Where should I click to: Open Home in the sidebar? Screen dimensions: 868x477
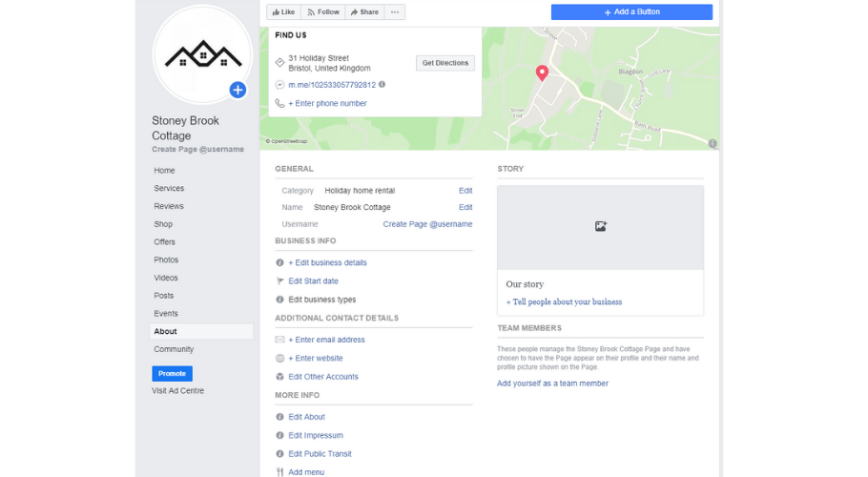tap(164, 171)
